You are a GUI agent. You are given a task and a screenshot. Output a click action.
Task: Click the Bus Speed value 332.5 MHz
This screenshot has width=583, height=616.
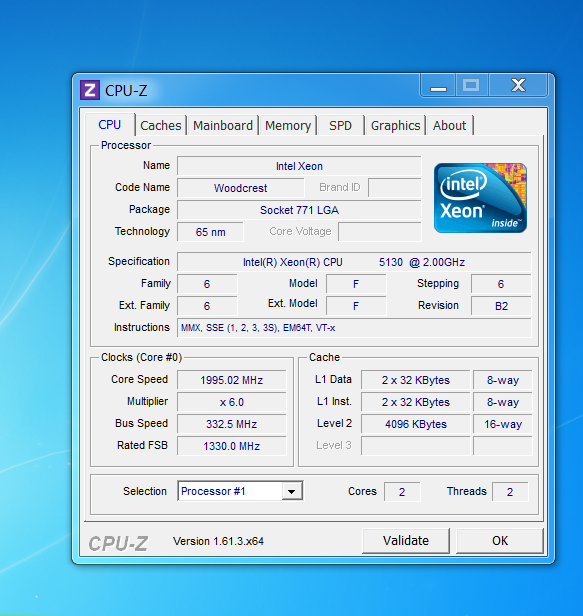[231, 424]
